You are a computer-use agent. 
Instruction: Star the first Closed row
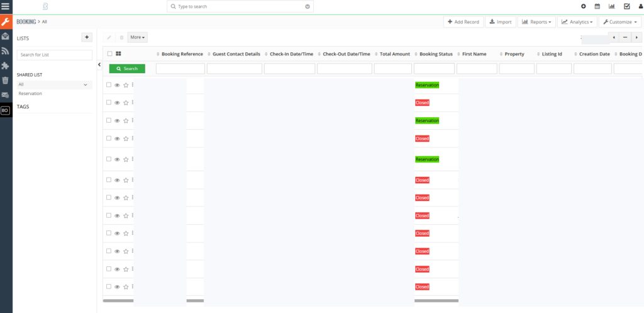[126, 103]
